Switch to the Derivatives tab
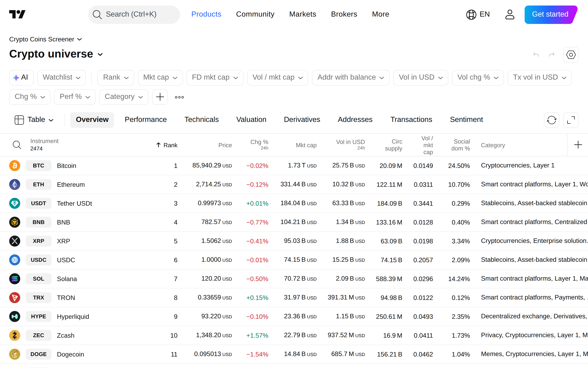The image size is (588, 368). pos(302,120)
